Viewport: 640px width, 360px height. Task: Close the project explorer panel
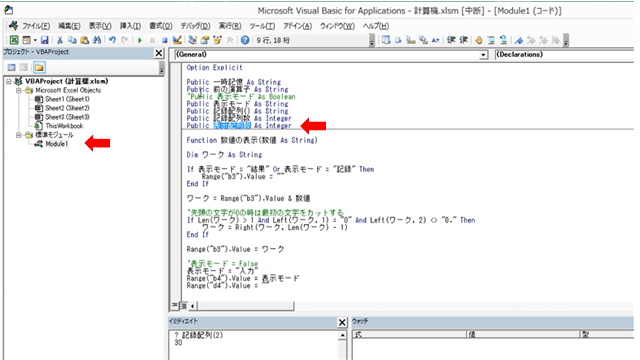pos(159,53)
